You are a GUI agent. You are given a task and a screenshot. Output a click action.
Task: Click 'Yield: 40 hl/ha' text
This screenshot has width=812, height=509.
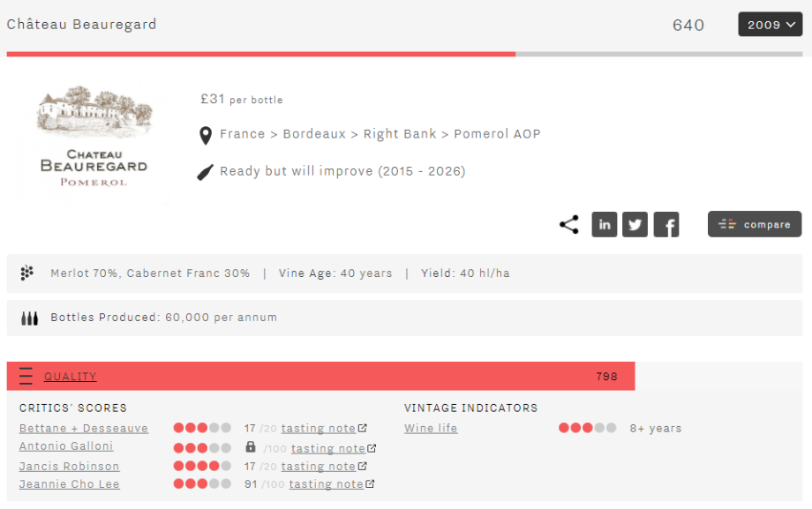click(x=465, y=273)
